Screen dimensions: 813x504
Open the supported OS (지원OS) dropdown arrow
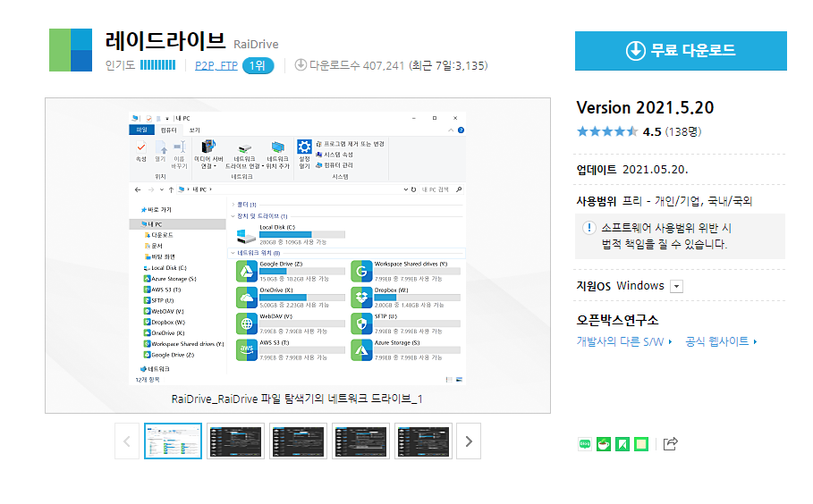[x=677, y=287]
